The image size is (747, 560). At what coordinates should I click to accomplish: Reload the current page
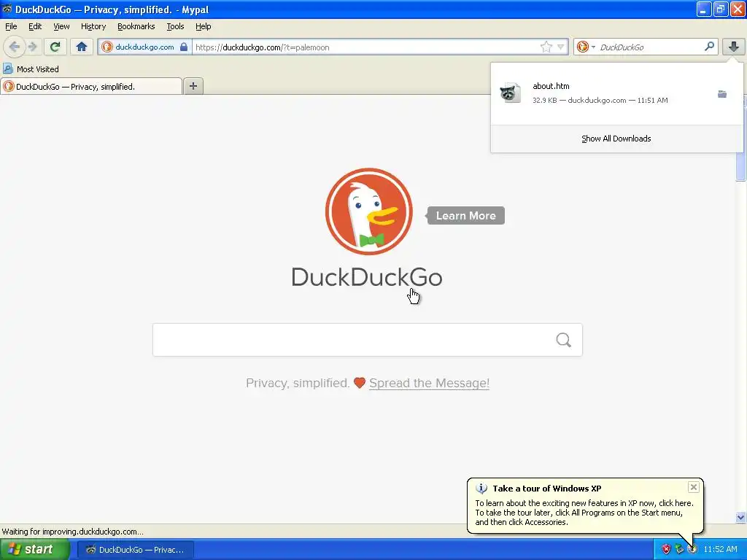point(55,47)
